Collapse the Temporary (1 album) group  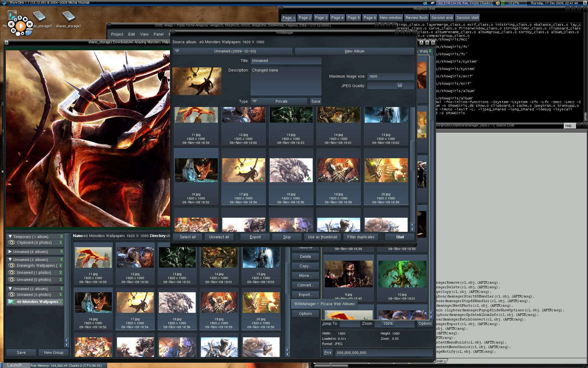[10, 236]
